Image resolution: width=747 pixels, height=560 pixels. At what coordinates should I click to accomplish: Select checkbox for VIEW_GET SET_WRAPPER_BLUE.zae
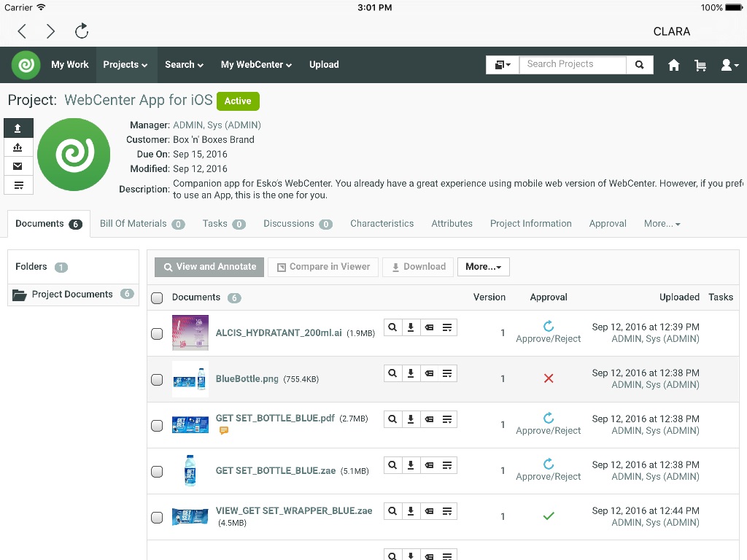point(157,518)
